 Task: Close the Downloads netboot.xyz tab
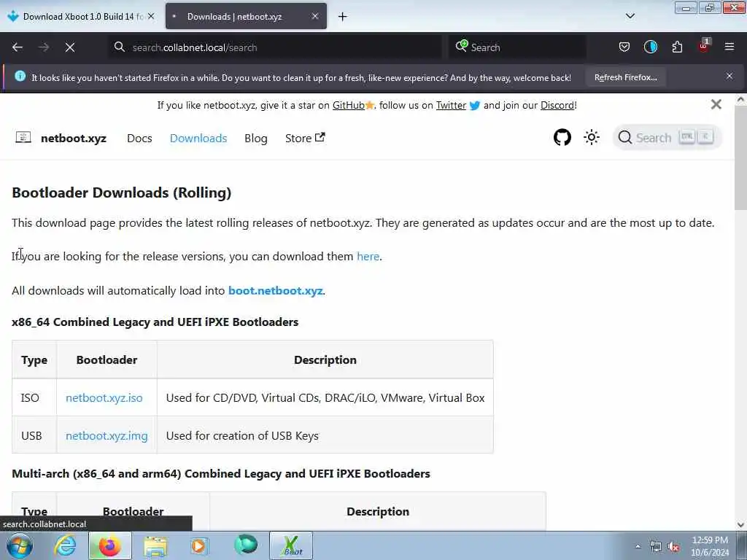[315, 16]
